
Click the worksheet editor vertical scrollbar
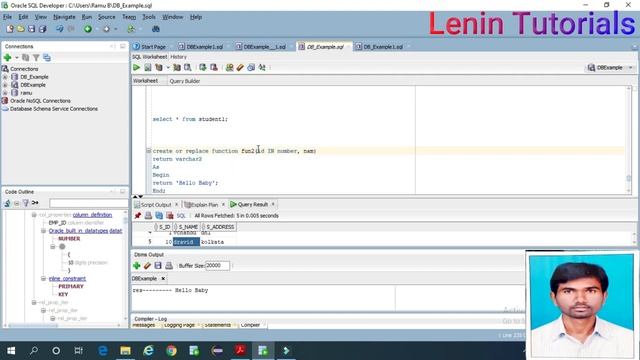click(629, 140)
